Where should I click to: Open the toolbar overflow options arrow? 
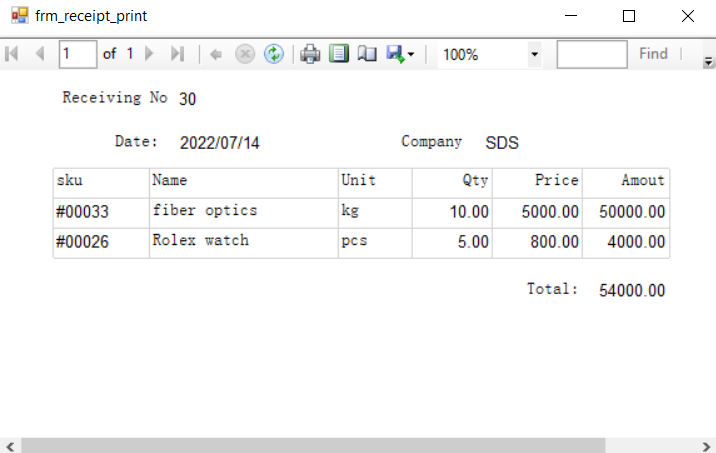pos(709,61)
